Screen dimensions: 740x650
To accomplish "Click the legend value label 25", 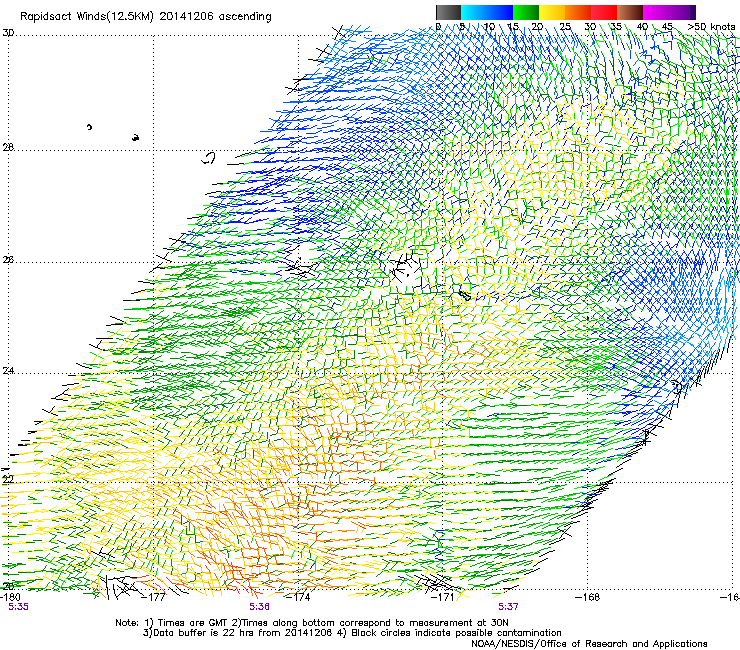I will (x=565, y=26).
